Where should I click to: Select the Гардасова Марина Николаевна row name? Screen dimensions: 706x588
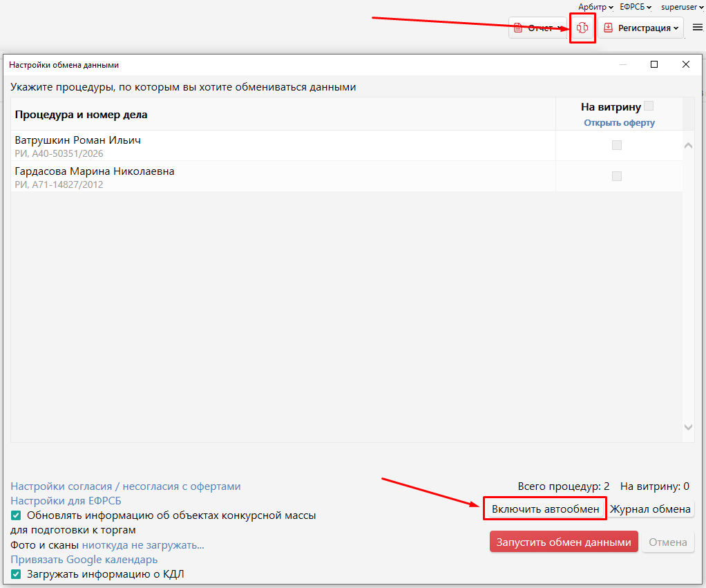[95, 171]
